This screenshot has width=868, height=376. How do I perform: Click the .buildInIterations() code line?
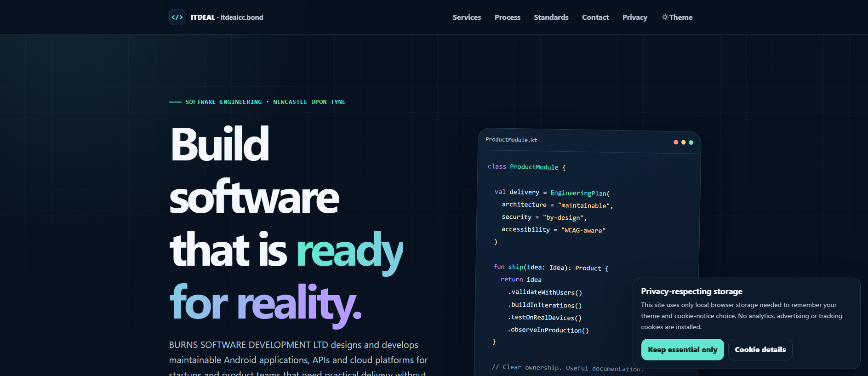tap(545, 305)
